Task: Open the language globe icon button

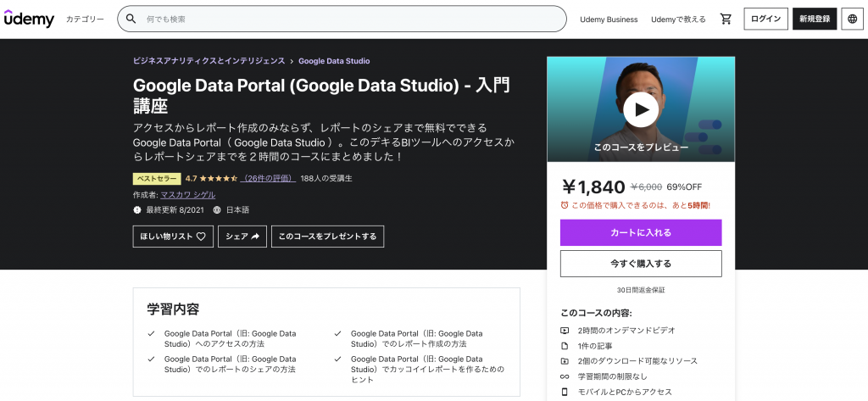Action: [853, 19]
